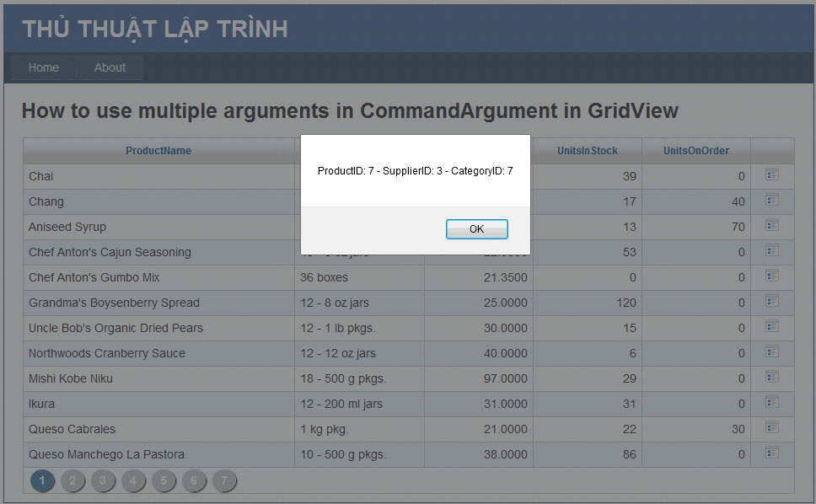This screenshot has height=504, width=816.
Task: Select Uncle Bob's Organic Dried Pears cell
Action: (x=158, y=328)
